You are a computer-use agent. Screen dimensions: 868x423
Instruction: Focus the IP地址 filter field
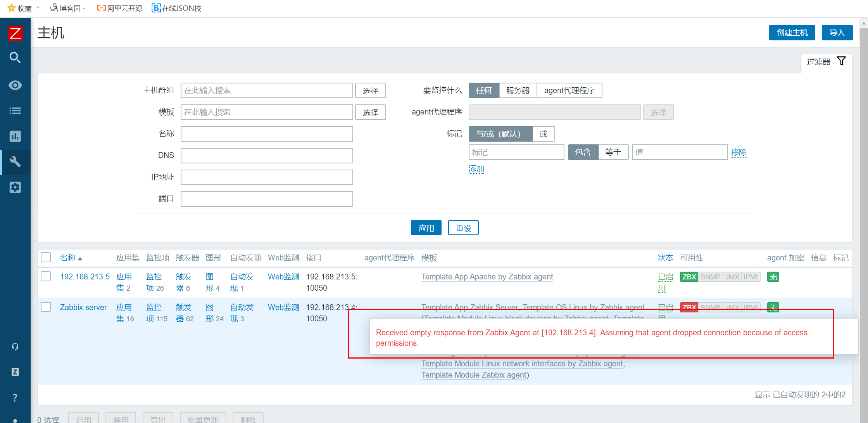tap(267, 177)
